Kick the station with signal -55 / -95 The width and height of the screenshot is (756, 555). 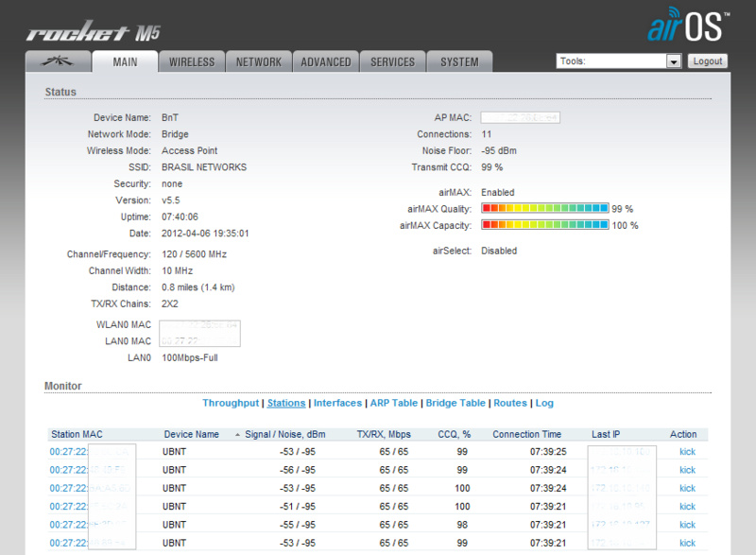click(x=688, y=525)
